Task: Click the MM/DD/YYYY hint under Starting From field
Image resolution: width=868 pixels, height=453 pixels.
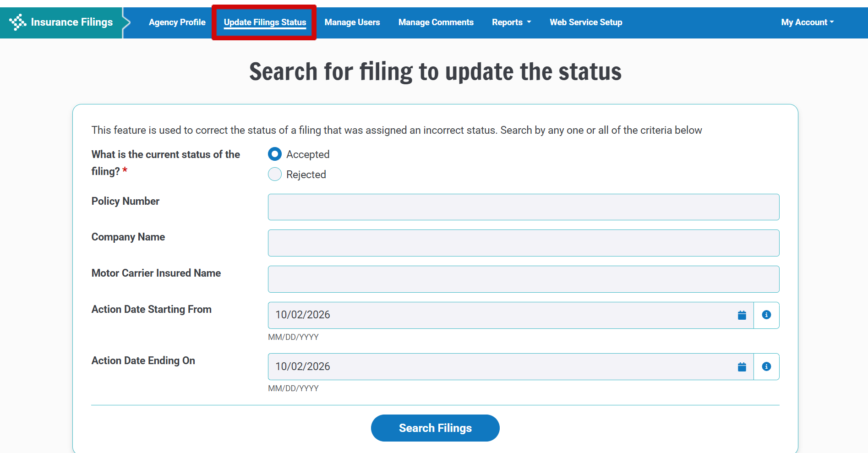Action: 293,337
